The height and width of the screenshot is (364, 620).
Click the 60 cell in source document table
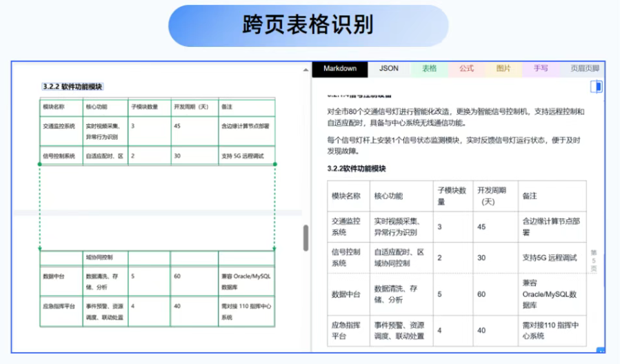coord(194,281)
